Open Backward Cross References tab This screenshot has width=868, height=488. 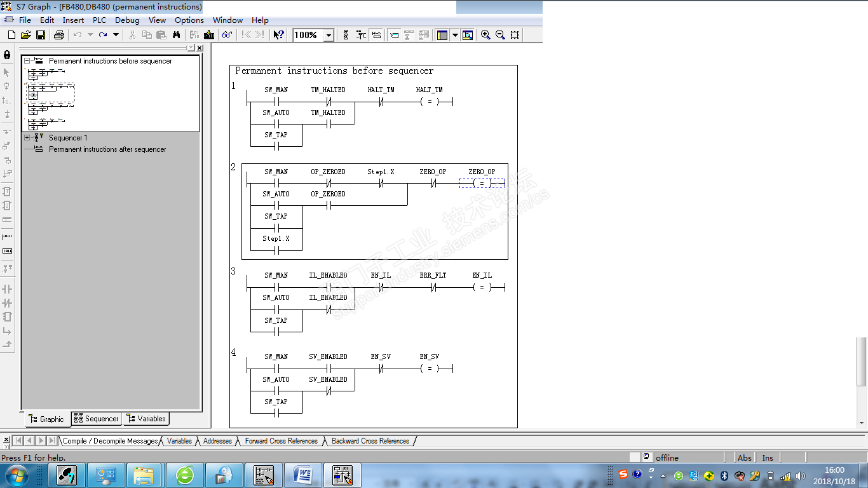tap(370, 441)
